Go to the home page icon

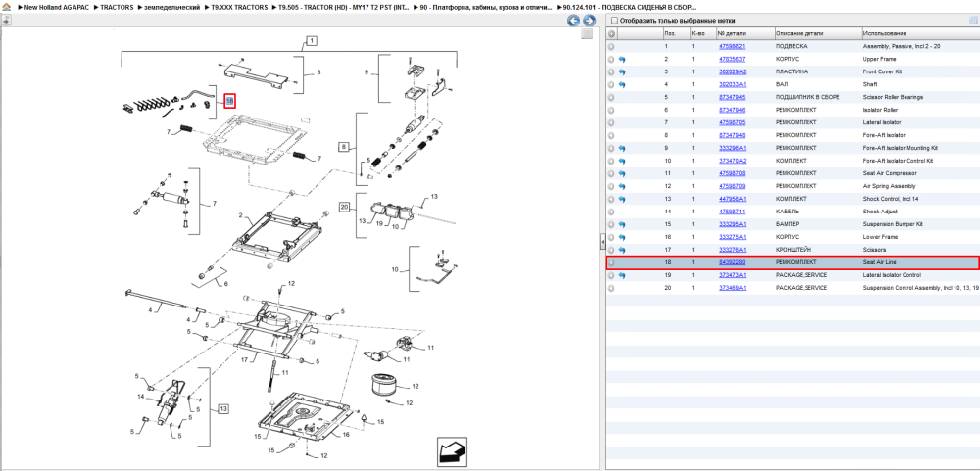pyautogui.click(x=6, y=8)
